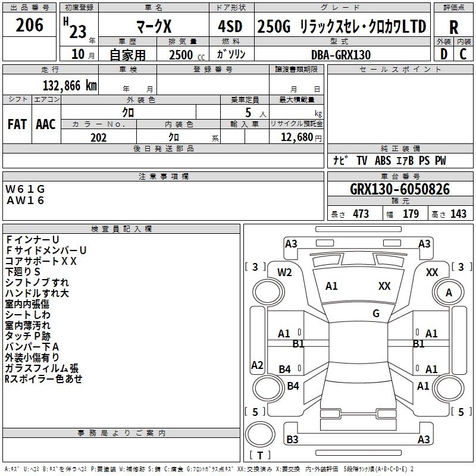
Task: Click the W2 mark on the diagram
Action: tap(284, 273)
